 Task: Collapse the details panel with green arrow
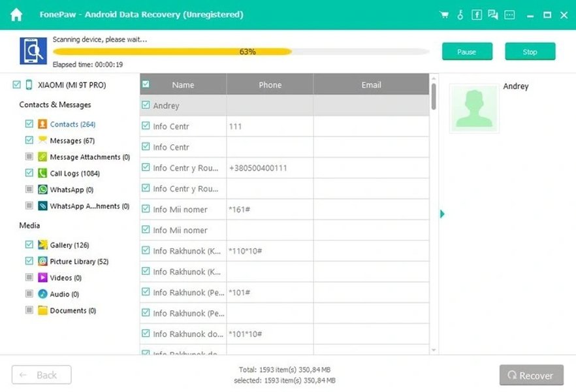tap(442, 214)
